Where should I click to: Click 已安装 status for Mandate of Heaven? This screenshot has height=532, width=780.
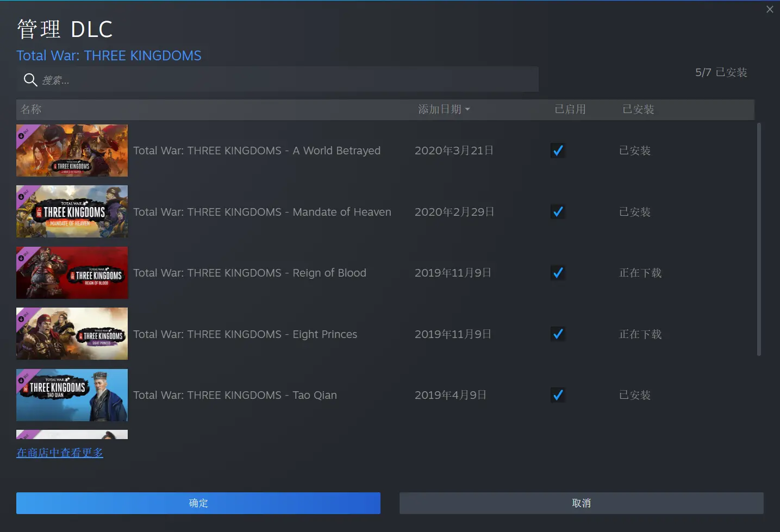(635, 212)
